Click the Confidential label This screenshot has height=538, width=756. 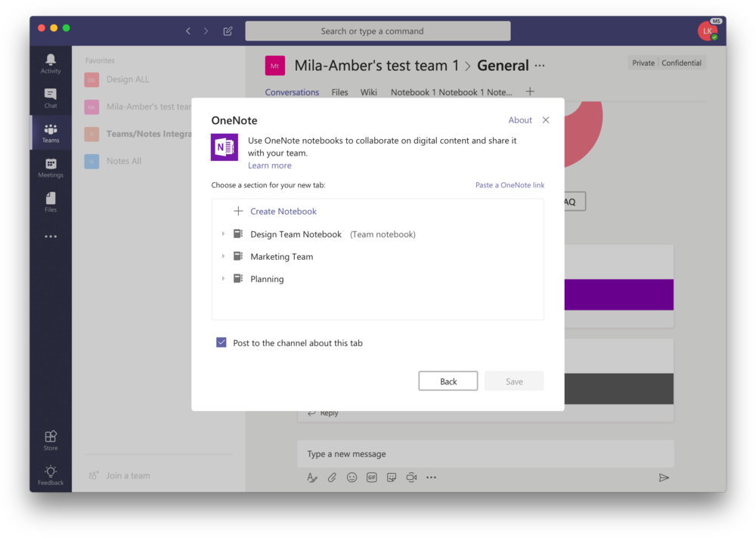click(681, 63)
